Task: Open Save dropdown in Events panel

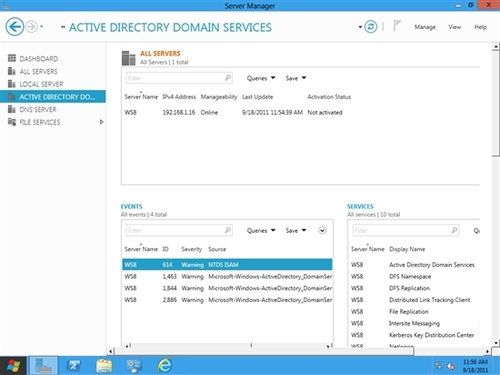Action: pos(296,230)
